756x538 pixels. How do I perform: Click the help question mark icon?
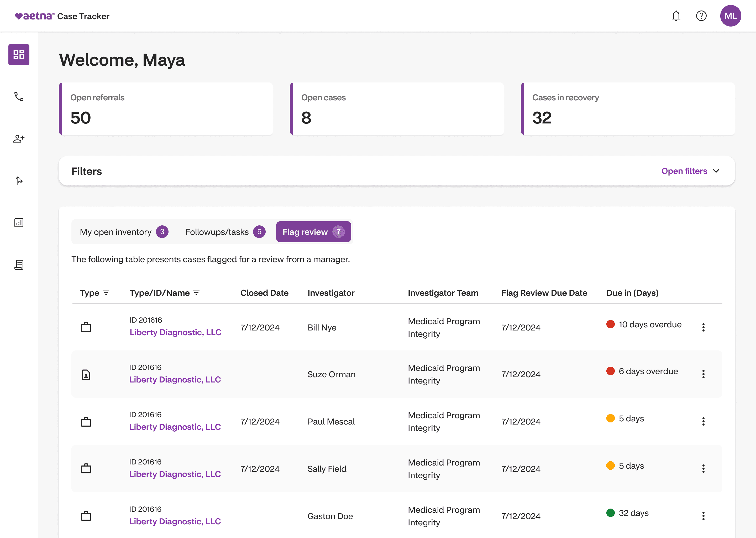701,16
